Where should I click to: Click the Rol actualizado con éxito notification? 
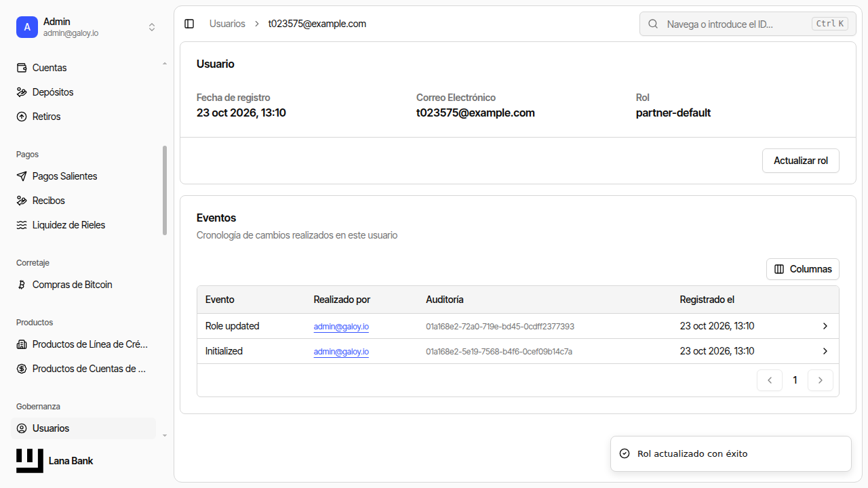[x=731, y=453]
